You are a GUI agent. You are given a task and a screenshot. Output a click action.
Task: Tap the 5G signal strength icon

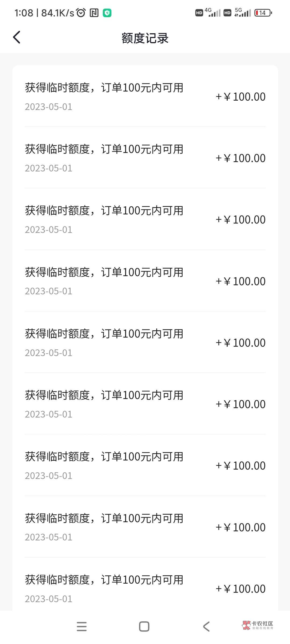242,12
